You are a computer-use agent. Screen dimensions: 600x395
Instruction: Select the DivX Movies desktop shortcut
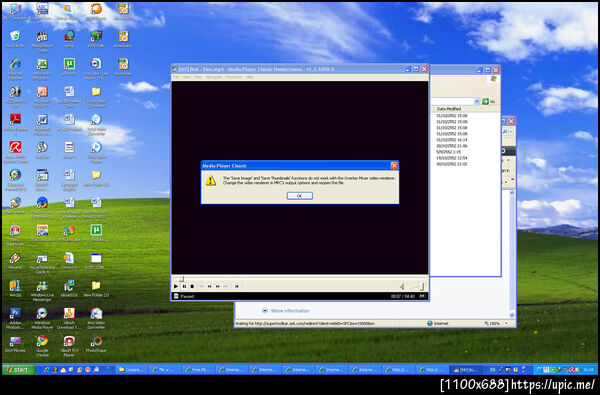pyautogui.click(x=15, y=344)
